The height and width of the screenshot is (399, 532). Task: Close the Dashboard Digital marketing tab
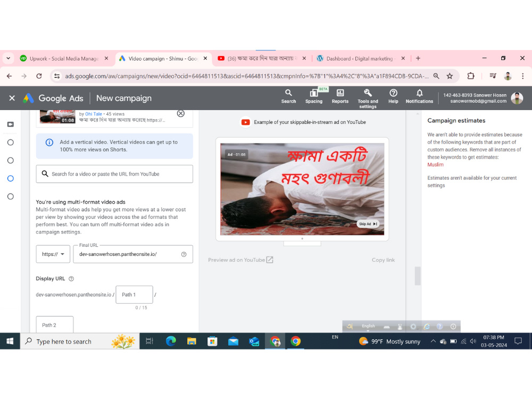403,59
